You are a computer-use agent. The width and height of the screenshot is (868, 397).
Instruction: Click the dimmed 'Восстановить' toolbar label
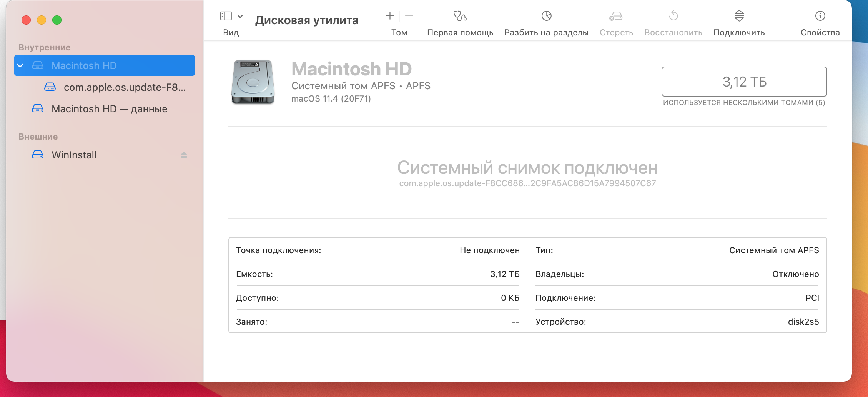coord(673,33)
